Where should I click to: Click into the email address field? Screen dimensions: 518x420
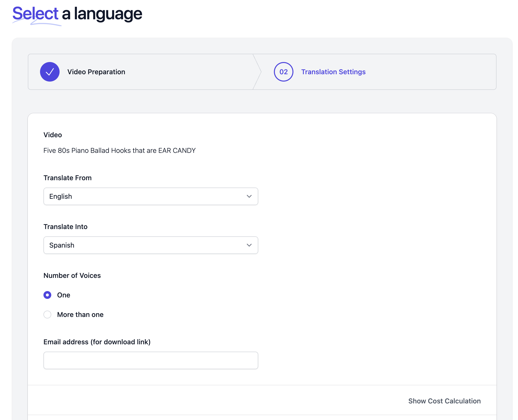[150, 360]
